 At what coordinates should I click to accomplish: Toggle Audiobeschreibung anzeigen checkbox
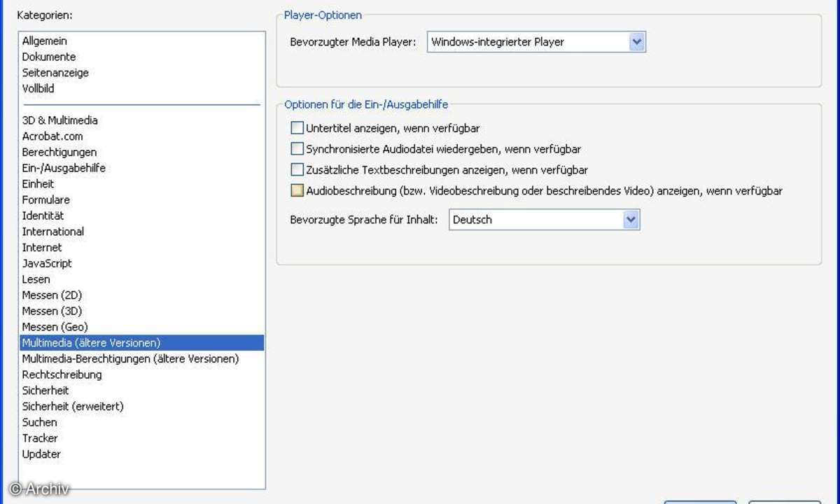[x=297, y=190]
